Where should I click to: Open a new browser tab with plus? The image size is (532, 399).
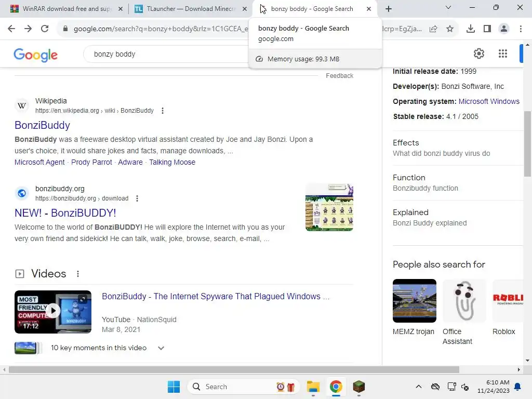(389, 9)
